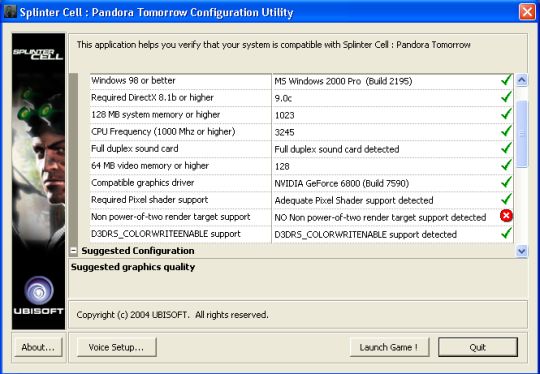Click the checkmark for D3DRS_COLORWRITEENABLE support
The height and width of the screenshot is (374, 540).
pos(506,233)
